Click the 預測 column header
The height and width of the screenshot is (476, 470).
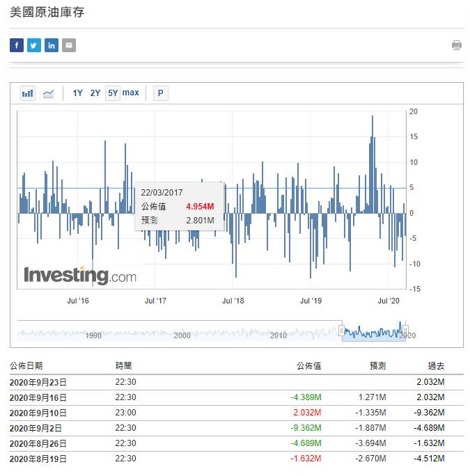377,366
